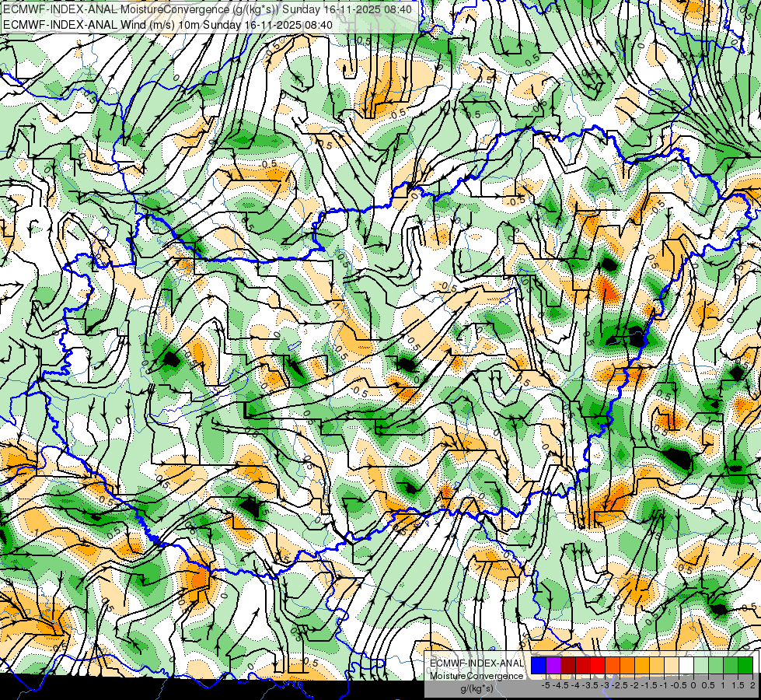Click the -1.5 tick label in the legend

click(649, 685)
